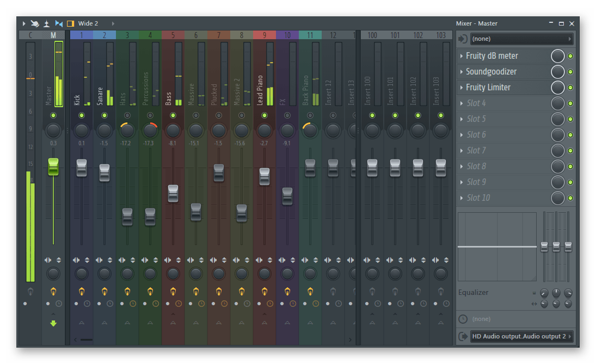Click the Lead Piano volume fader
The width and height of the screenshot is (596, 364).
click(265, 176)
